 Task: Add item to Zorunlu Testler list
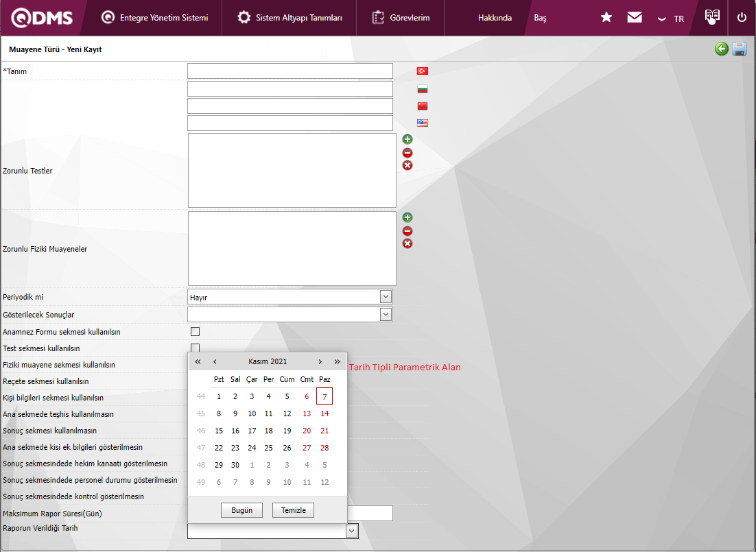click(x=407, y=139)
